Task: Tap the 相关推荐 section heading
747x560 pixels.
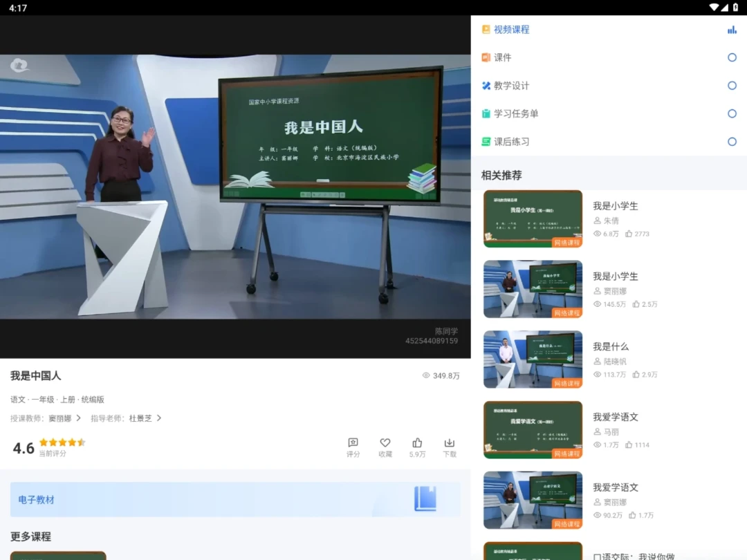Action: pos(501,175)
